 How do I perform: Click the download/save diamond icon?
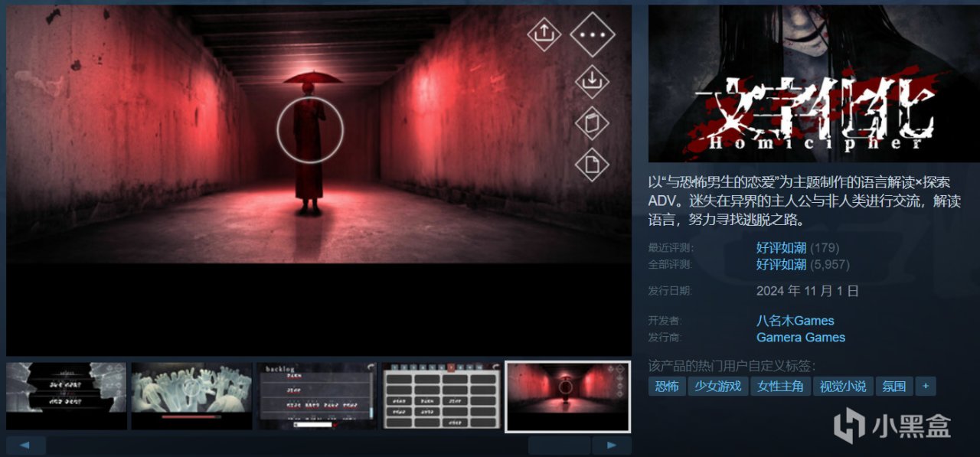[x=591, y=81]
